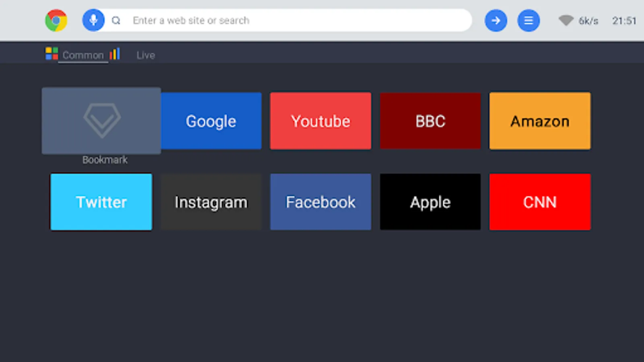The image size is (644, 362).
Task: Open the CNN shortcut tile
Action: (540, 202)
